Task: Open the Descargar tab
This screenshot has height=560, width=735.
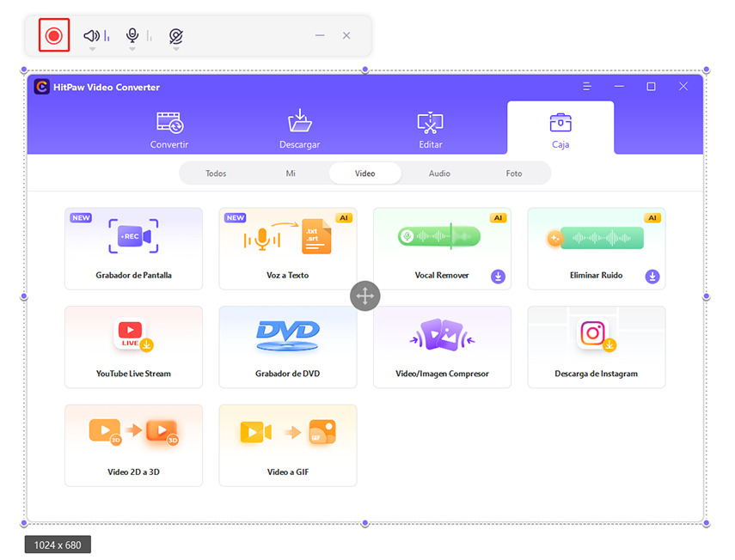Action: tap(299, 130)
